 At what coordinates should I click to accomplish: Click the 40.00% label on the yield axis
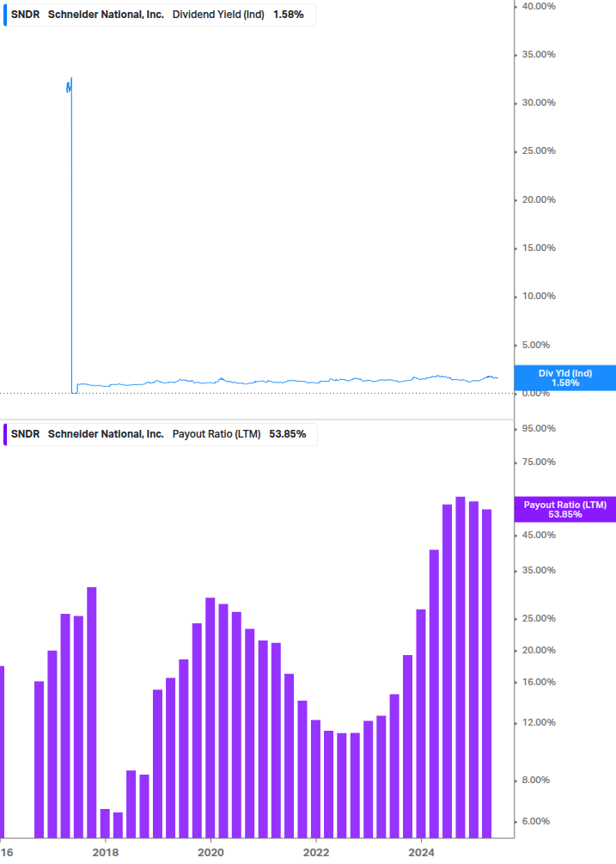[x=539, y=6]
